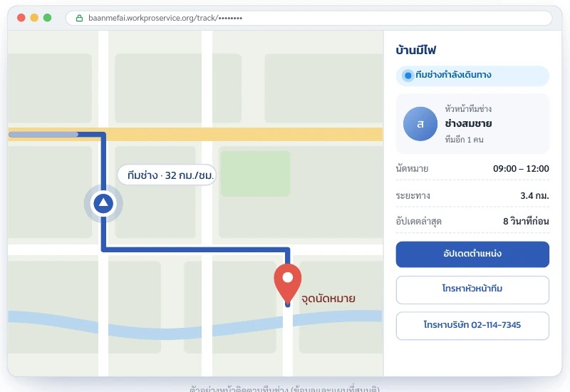570x392 pixels.
Task: Click the หัวหน้าทีมช่าง label
Action: [x=468, y=109]
